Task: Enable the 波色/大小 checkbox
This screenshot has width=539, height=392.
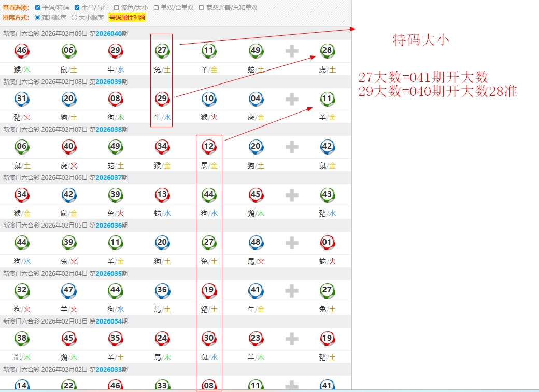Action: 117,8
